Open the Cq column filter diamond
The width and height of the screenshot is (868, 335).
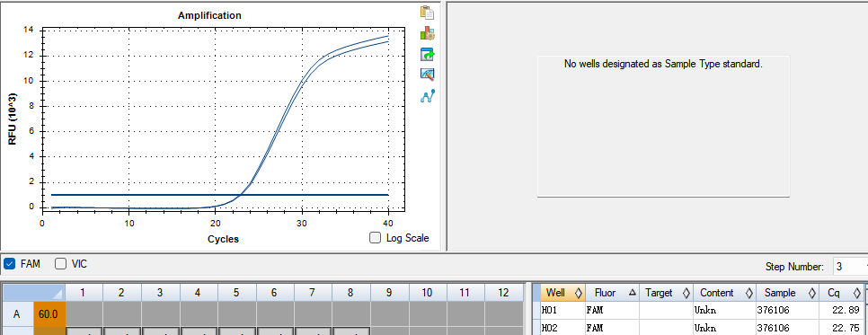[857, 293]
